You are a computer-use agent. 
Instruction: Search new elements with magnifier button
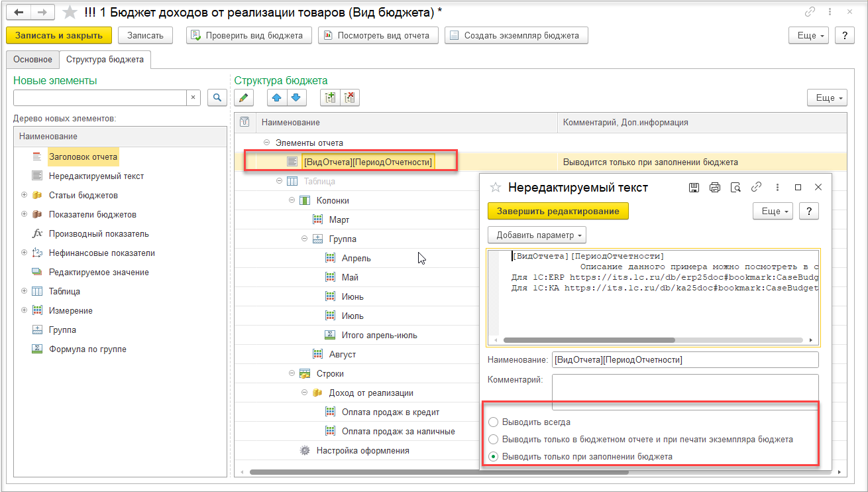(x=217, y=97)
